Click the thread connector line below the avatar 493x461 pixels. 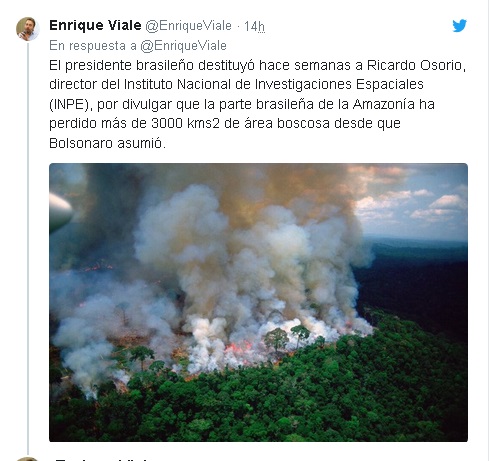click(28, 248)
